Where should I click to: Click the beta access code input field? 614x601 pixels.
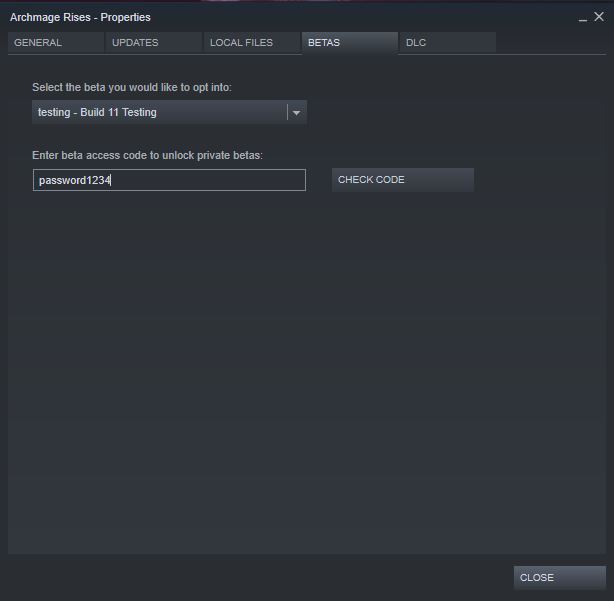(x=169, y=180)
